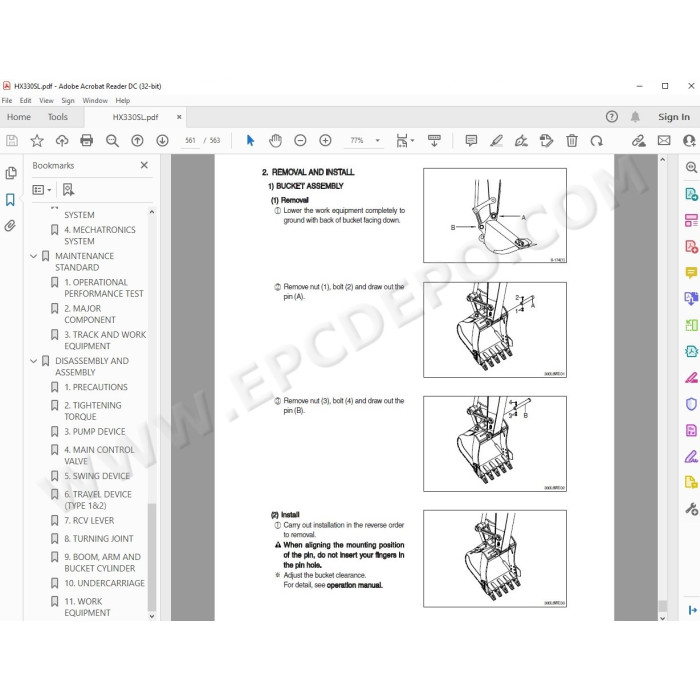Close the Bookmarks panel
700x700 pixels.
[x=144, y=165]
